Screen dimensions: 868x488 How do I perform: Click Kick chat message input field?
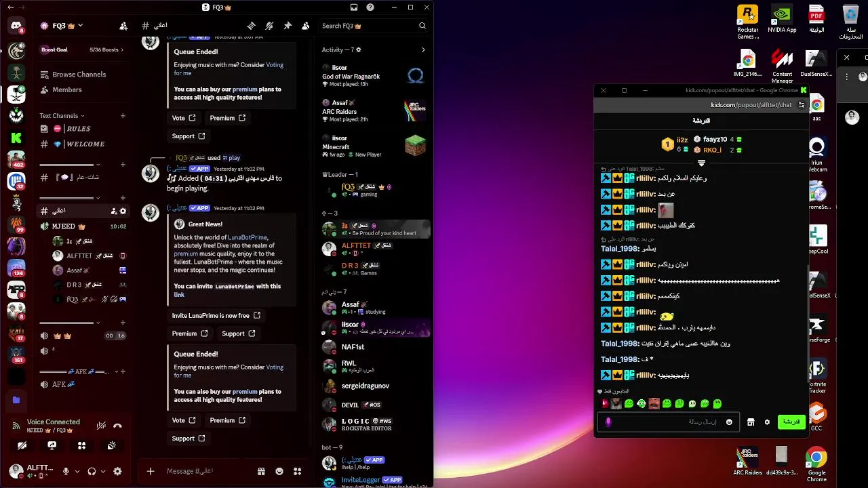click(669, 422)
